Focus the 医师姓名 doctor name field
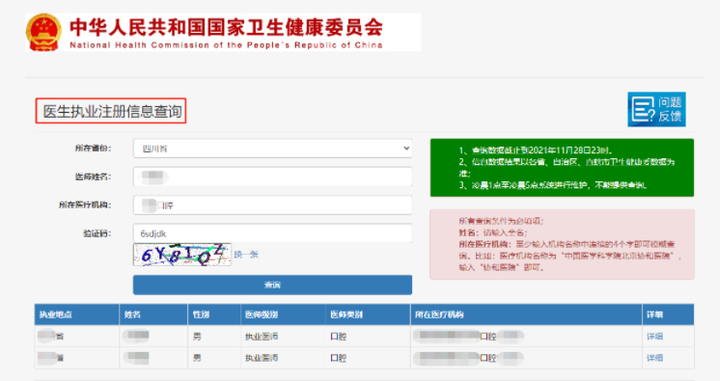Image resolution: width=720 pixels, height=381 pixels. pyautogui.click(x=272, y=177)
